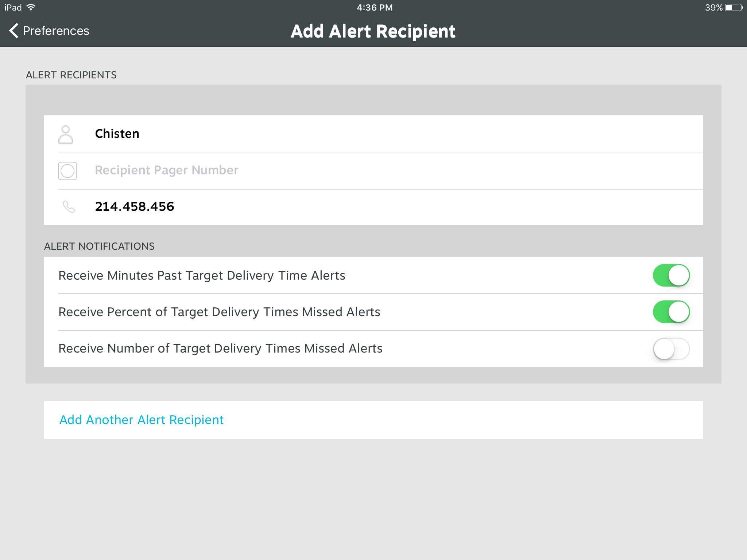Edit the recipient name Chisten
Image resolution: width=747 pixels, height=560 pixels.
pos(373,134)
